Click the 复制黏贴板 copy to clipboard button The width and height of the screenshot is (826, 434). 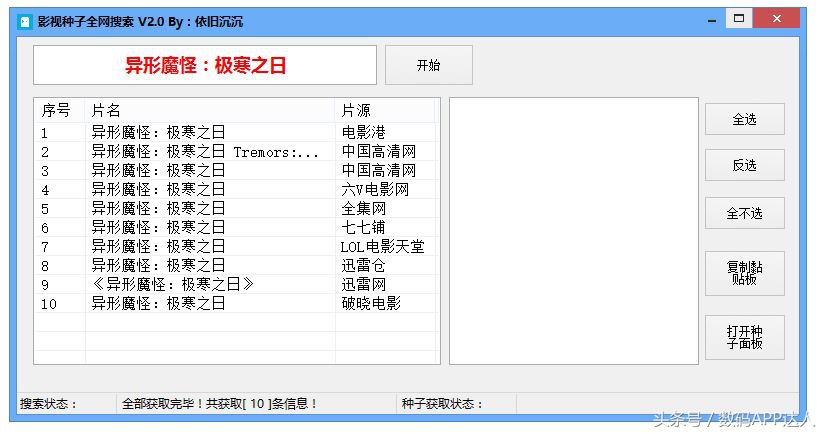click(744, 273)
